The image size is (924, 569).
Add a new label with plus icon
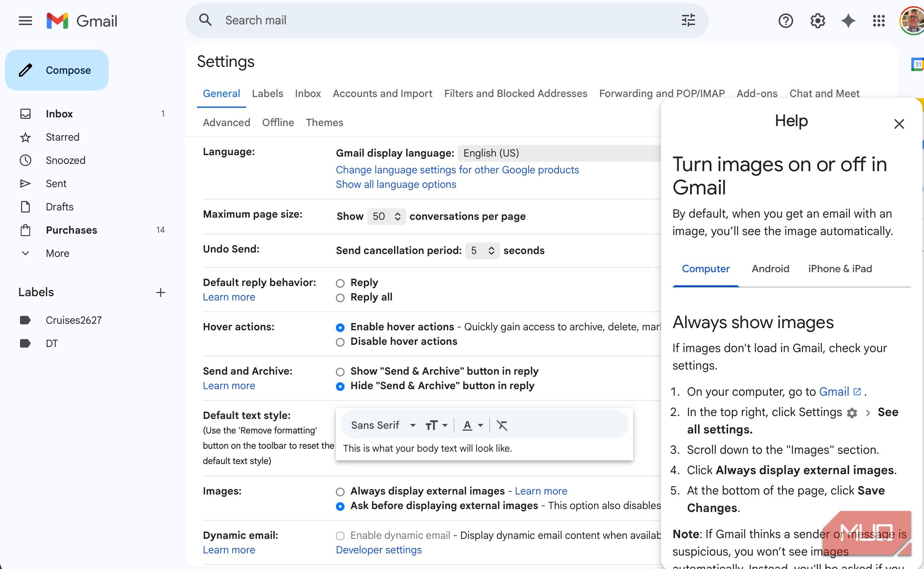[x=161, y=292]
